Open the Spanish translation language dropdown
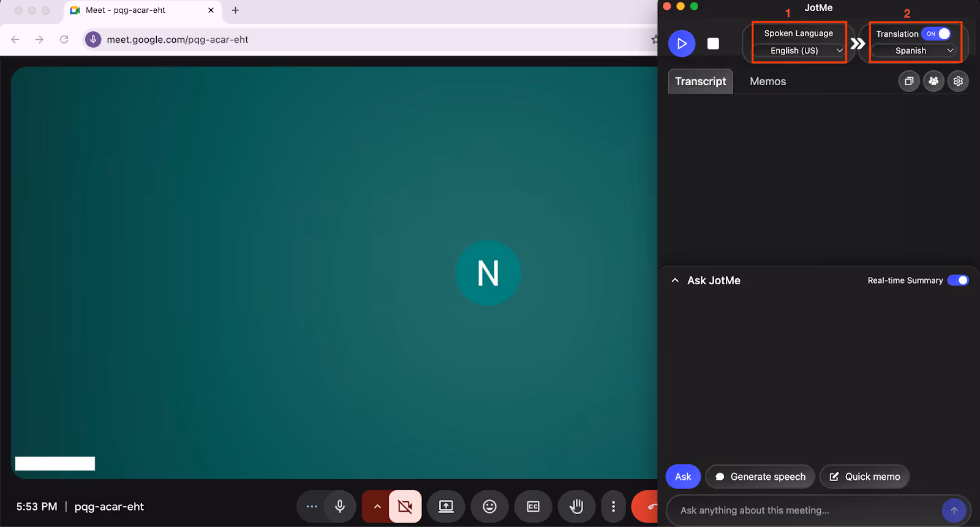 (914, 50)
